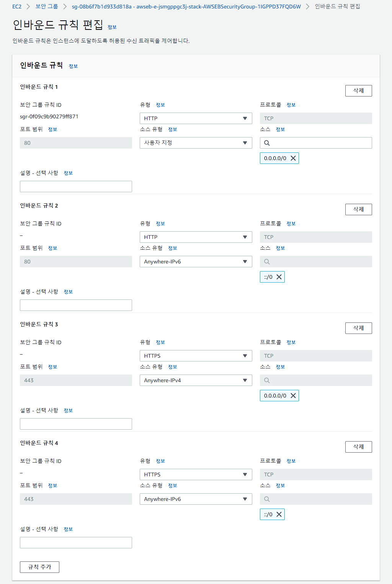Viewport: 392px width, 584px height.
Task: Remove the ::/0 source chip in rule 4
Action: pyautogui.click(x=279, y=514)
